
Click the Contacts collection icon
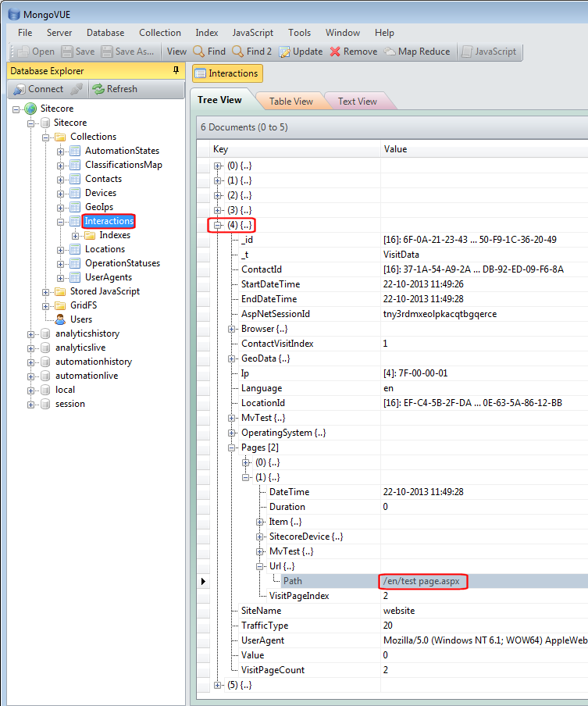(x=75, y=179)
